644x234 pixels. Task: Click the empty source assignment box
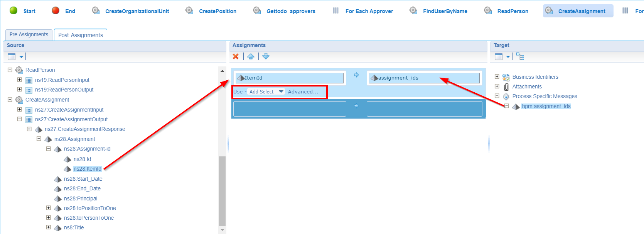(x=290, y=109)
